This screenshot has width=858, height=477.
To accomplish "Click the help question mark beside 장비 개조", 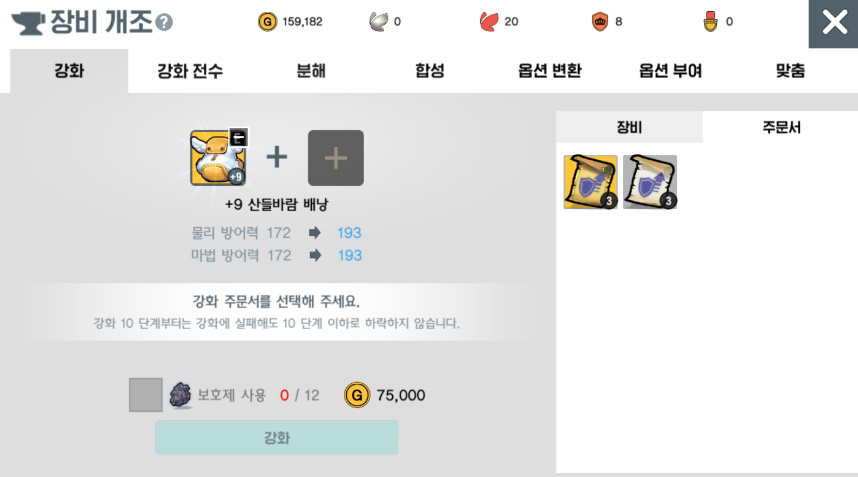I will [164, 22].
